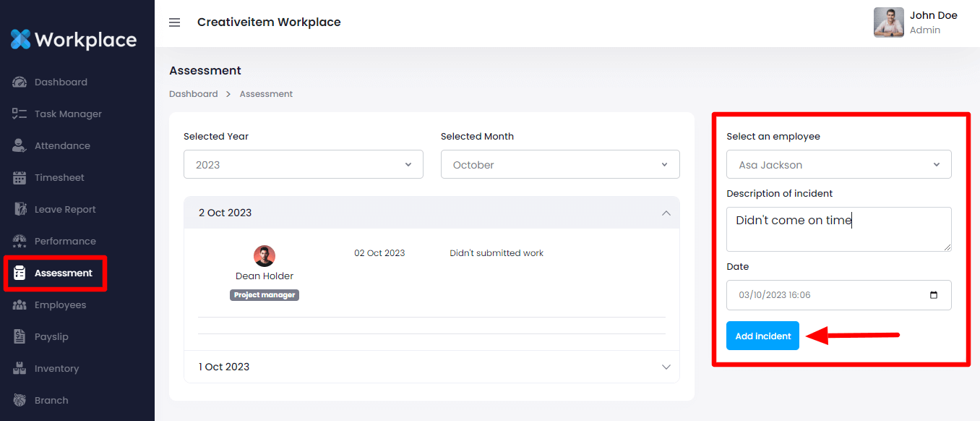Select the Attendance sidebar icon
The width and height of the screenshot is (980, 421).
tap(20, 146)
